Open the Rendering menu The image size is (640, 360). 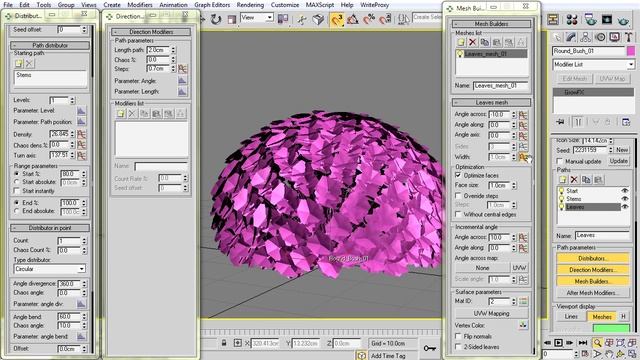point(250,5)
